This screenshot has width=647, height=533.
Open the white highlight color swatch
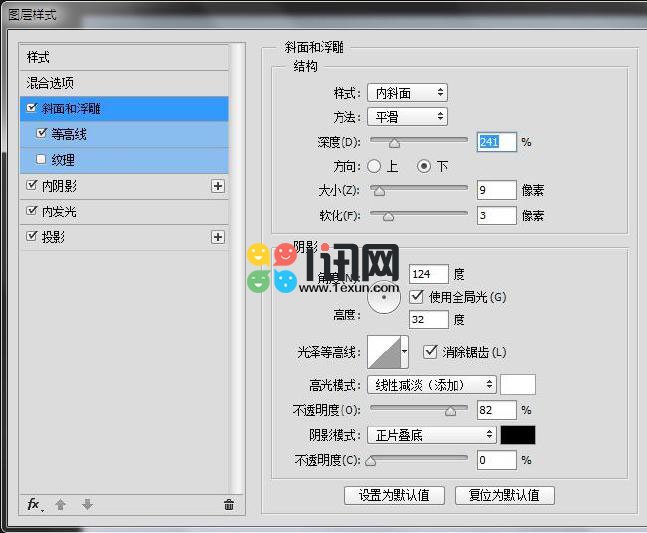(518, 384)
